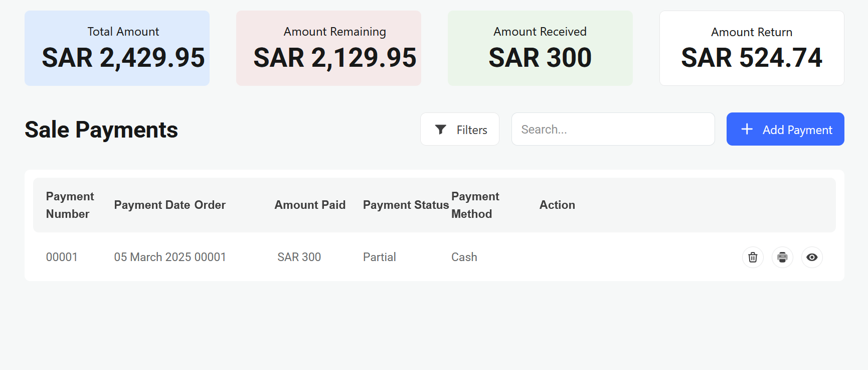Select payment number 00001 cell
The width and height of the screenshot is (868, 370).
(x=62, y=257)
